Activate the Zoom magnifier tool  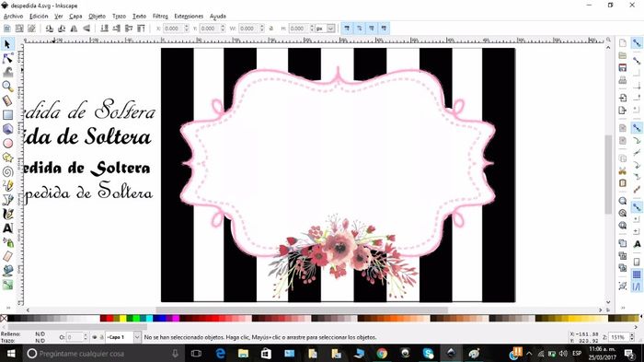point(7,87)
